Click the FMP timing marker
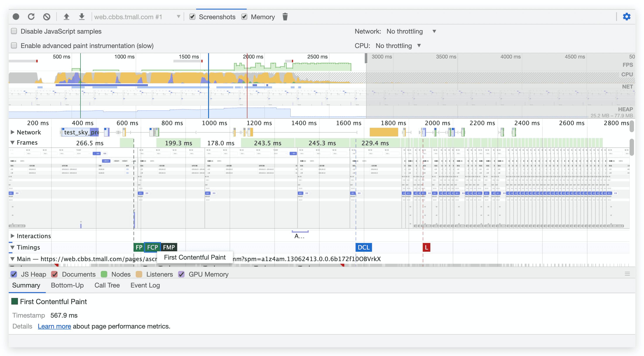Image resolution: width=644 pixels, height=356 pixels. [169, 247]
